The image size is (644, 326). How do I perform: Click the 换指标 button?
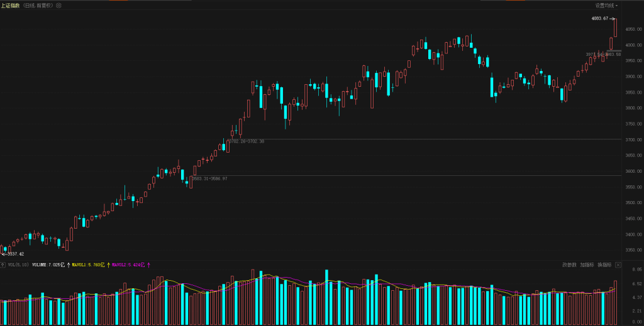[x=604, y=265]
